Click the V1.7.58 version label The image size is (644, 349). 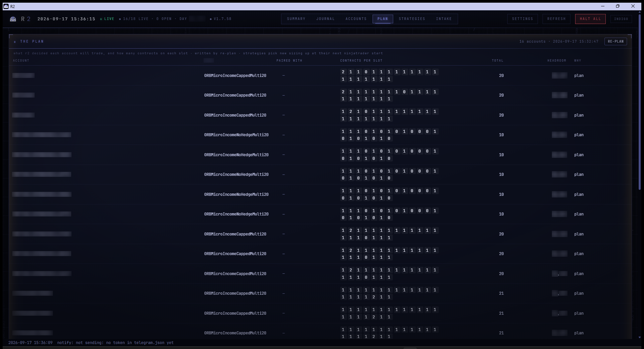[x=222, y=19]
